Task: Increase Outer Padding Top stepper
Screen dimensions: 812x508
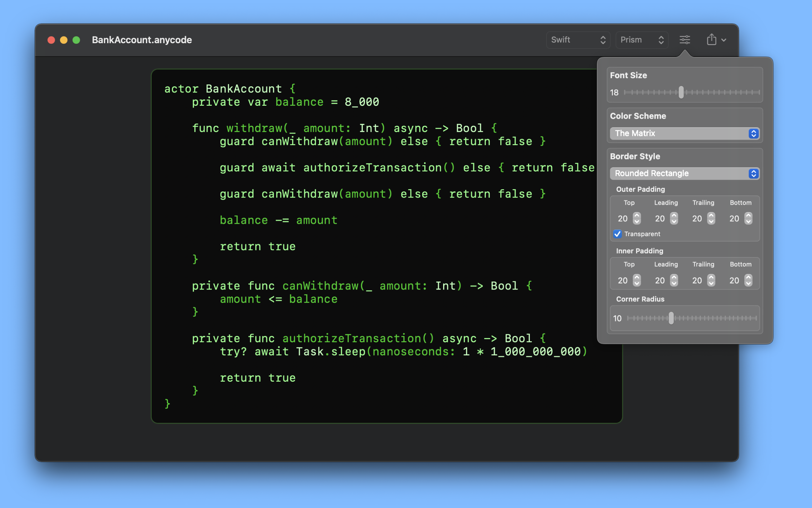Action: (637, 215)
